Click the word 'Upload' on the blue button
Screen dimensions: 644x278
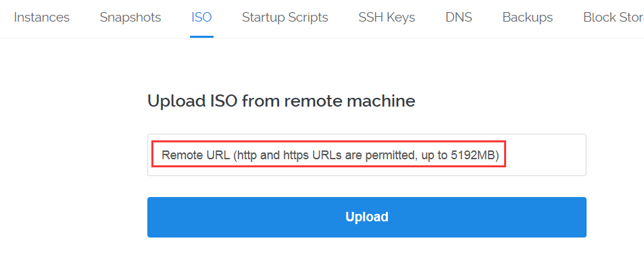coord(367,217)
